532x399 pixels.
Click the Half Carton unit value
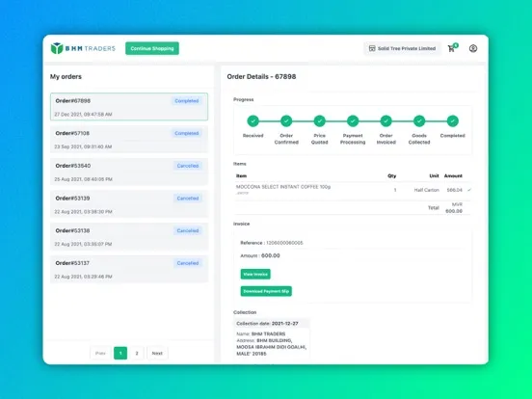coord(427,190)
